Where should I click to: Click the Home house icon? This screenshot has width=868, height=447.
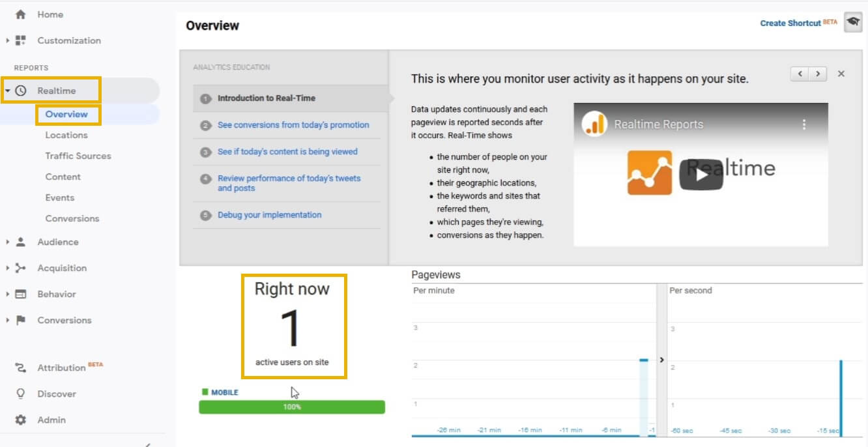(20, 14)
